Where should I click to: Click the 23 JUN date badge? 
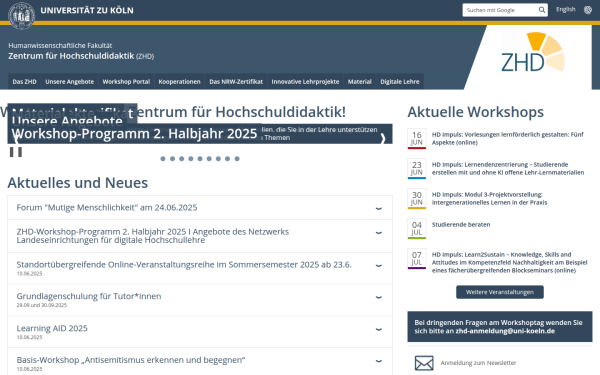tap(417, 168)
